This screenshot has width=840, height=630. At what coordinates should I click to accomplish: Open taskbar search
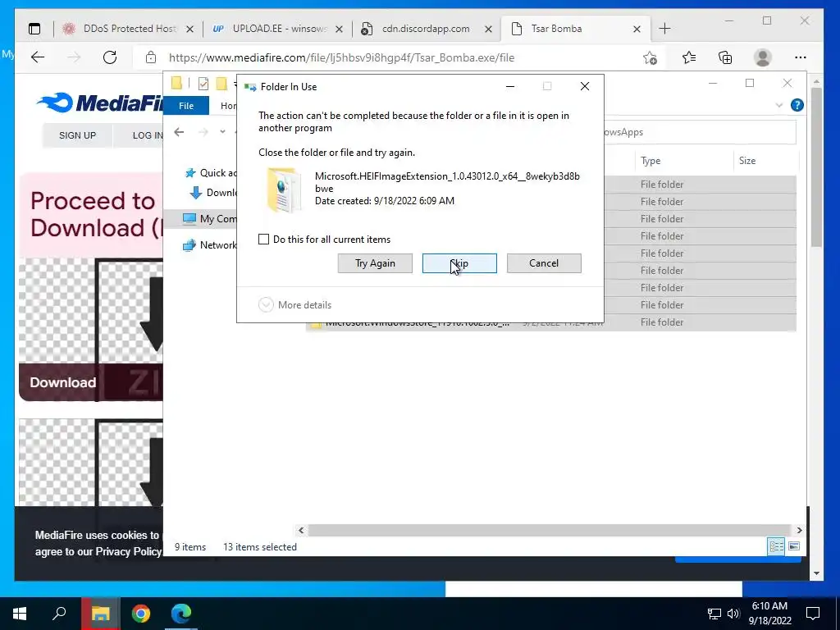[x=59, y=614]
